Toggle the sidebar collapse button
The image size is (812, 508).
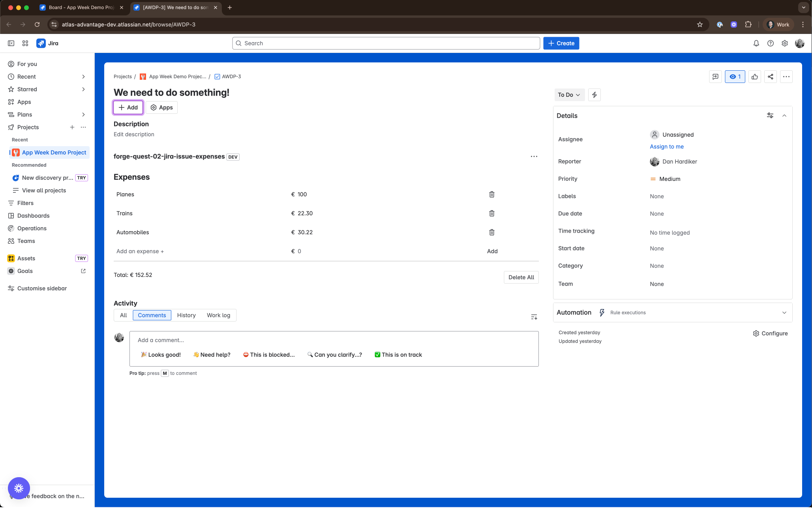(x=11, y=43)
